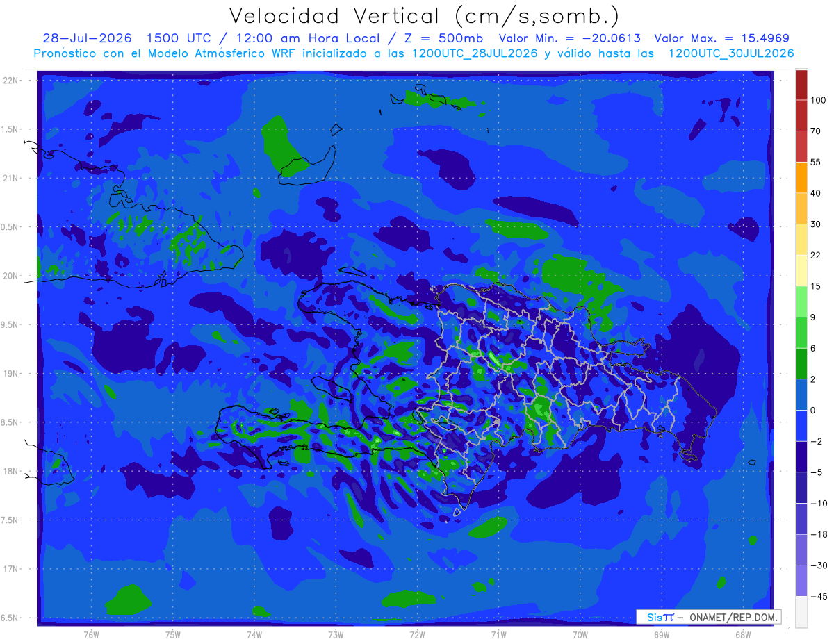Click the "Valor Min. = -20.0613" text
The image size is (834, 644).
(570, 38)
